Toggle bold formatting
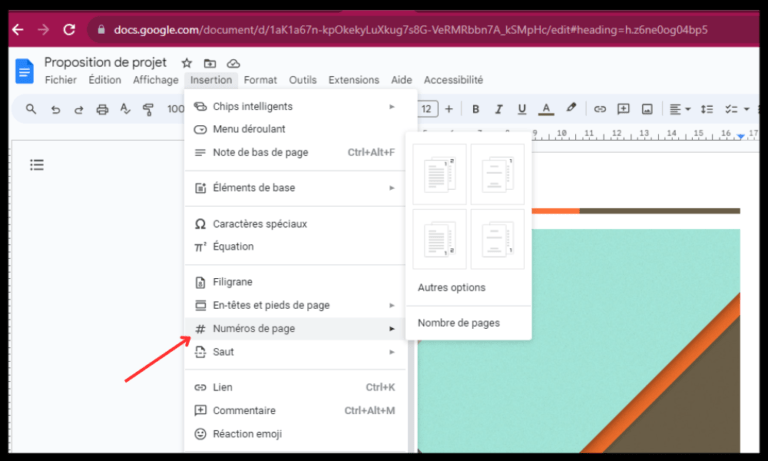This screenshot has height=461, width=768. point(475,109)
